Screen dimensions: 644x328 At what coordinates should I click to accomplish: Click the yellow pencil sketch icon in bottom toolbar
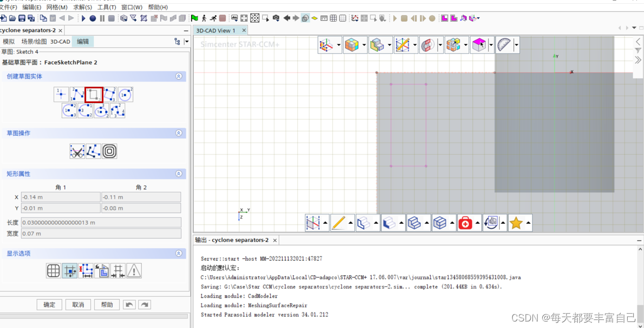339,223
